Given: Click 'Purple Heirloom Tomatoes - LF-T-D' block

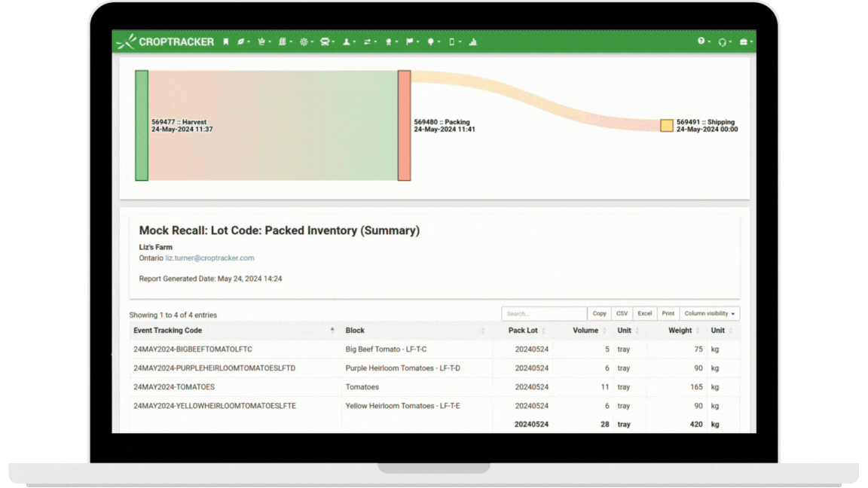Looking at the screenshot, I should tap(402, 368).
